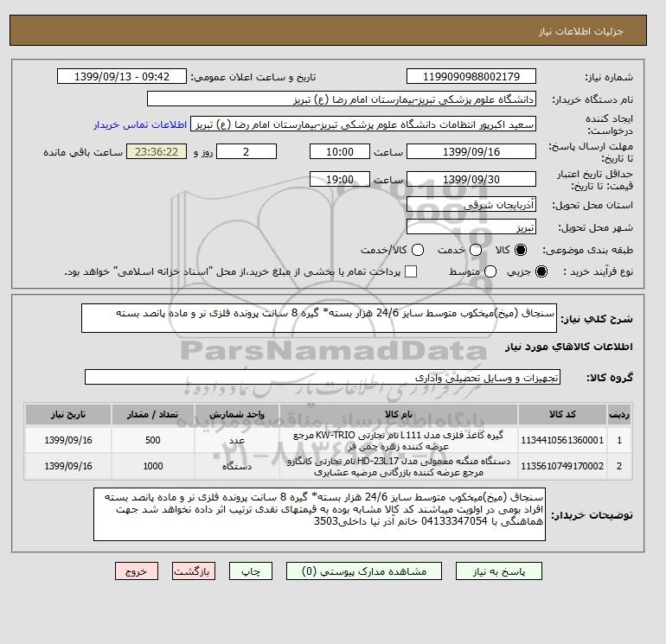Click product code 1135610749170002
Viewport: 666px width, 644px height.
562,466
